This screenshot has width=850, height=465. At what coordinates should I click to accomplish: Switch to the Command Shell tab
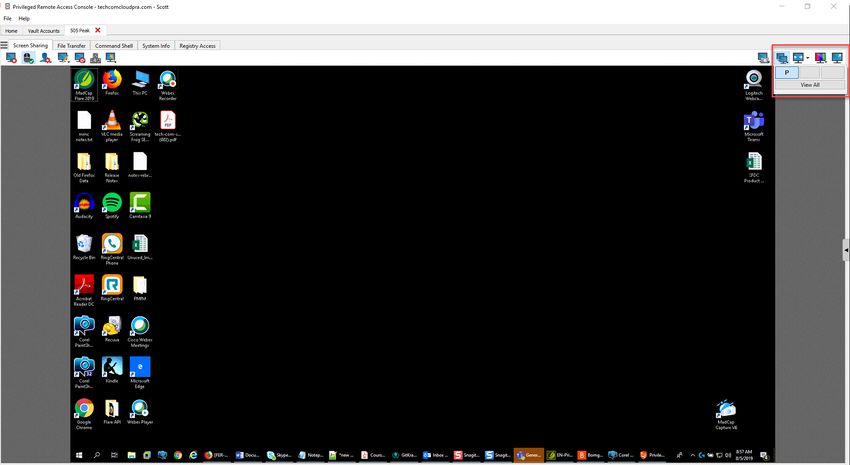114,46
